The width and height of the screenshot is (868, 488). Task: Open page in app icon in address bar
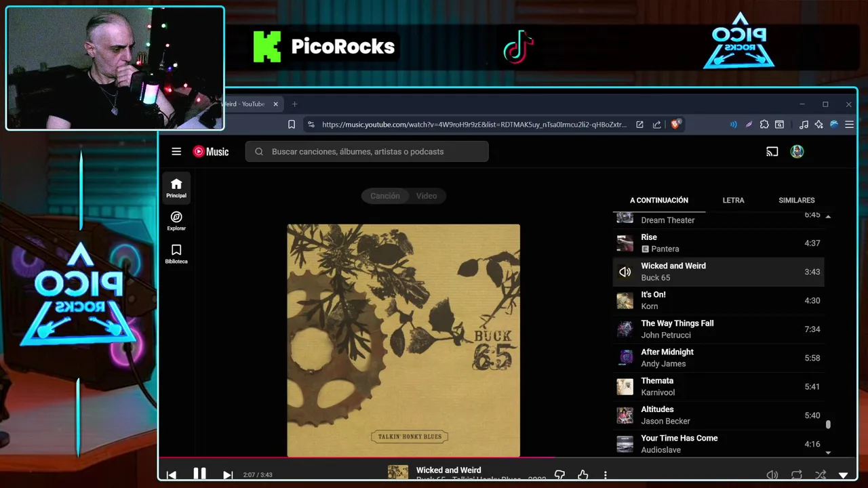(639, 125)
